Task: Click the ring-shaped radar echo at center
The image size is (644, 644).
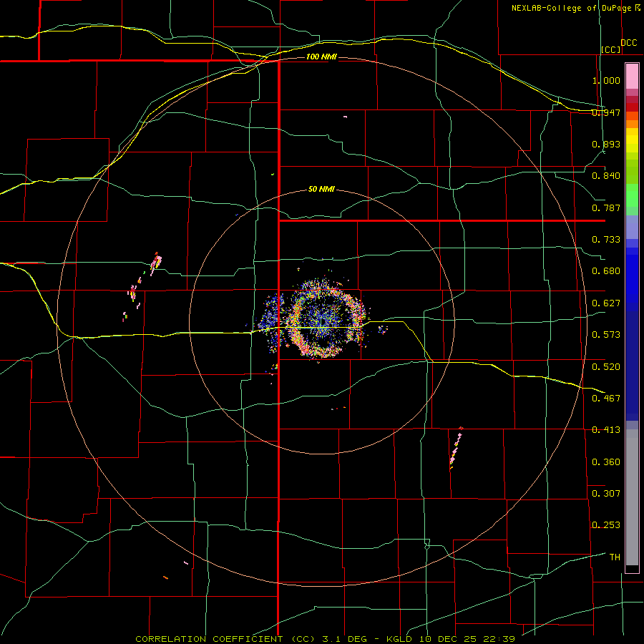Action: 323,318
